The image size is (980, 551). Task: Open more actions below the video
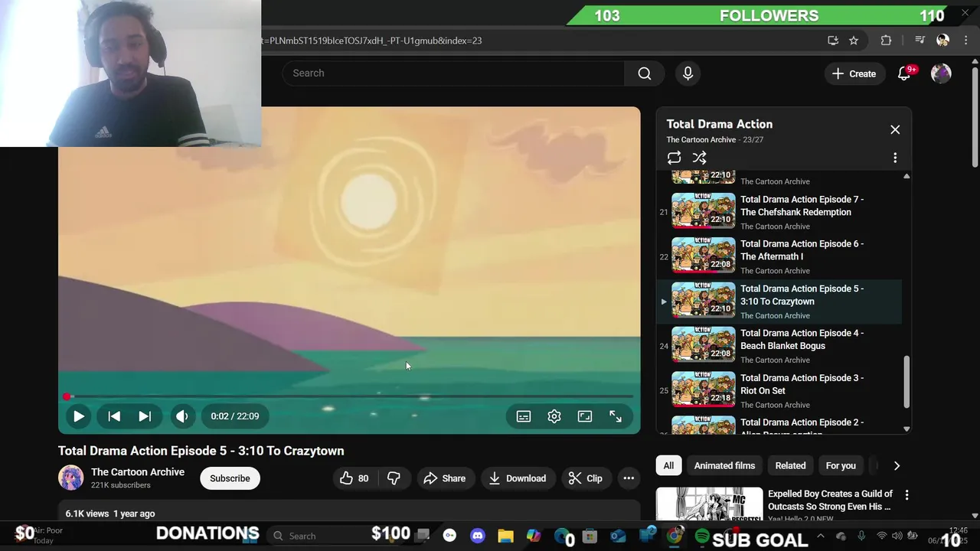tap(629, 478)
